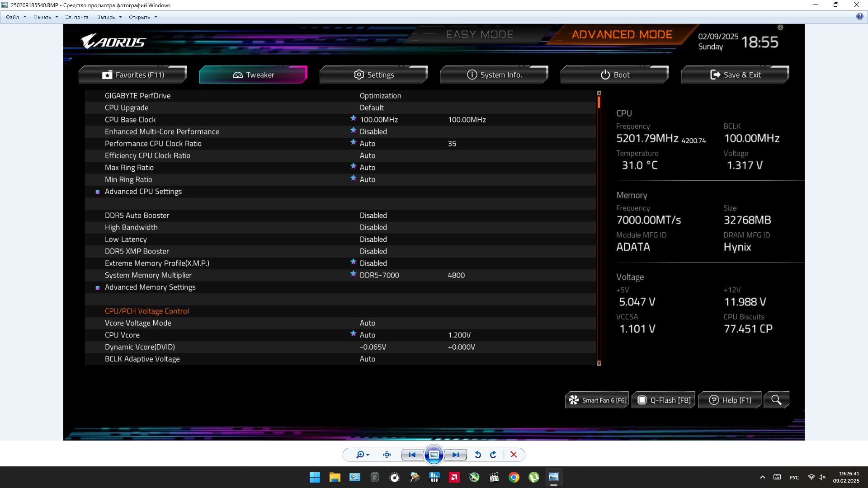Viewport: 868px width, 488px height.
Task: Click the fit-to-window actual size icon
Action: coord(387,455)
